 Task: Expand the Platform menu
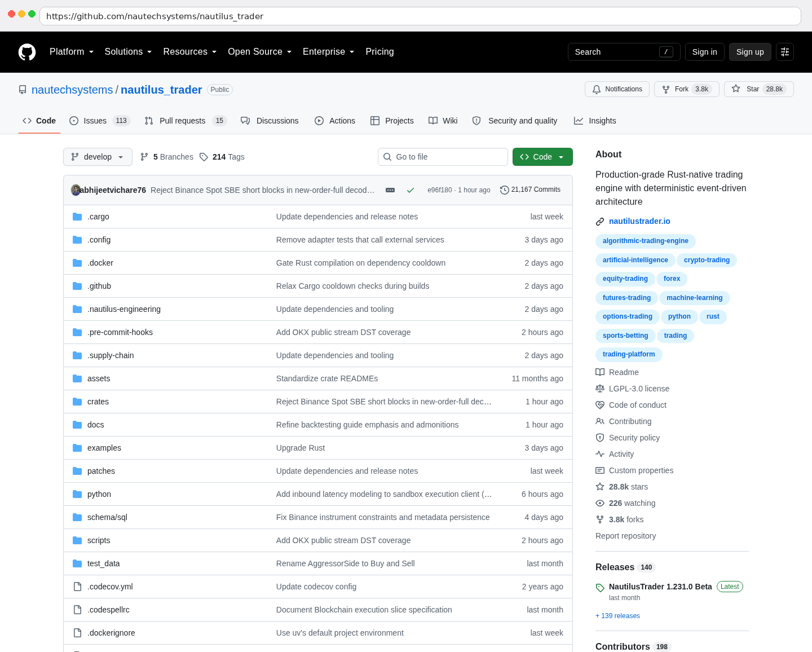tap(72, 52)
